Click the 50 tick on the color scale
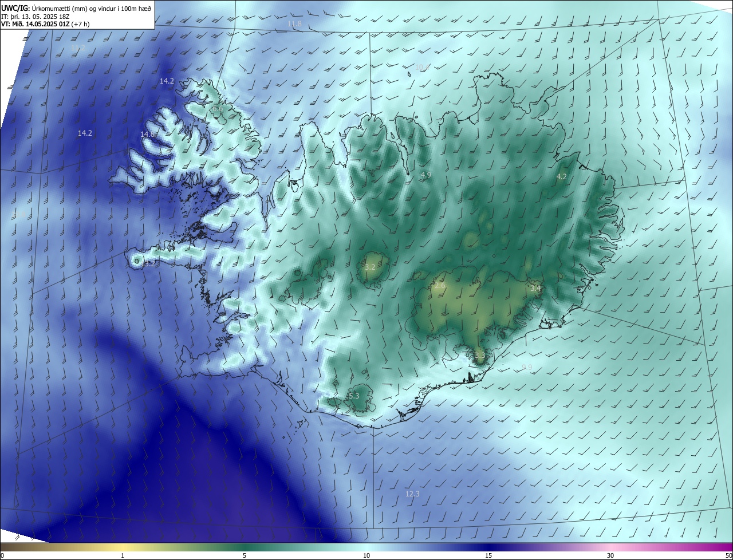 728,556
